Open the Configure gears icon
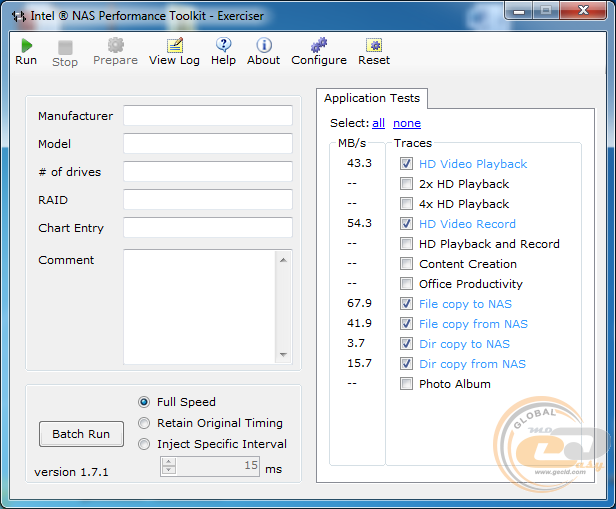This screenshot has height=509, width=616. 319,45
